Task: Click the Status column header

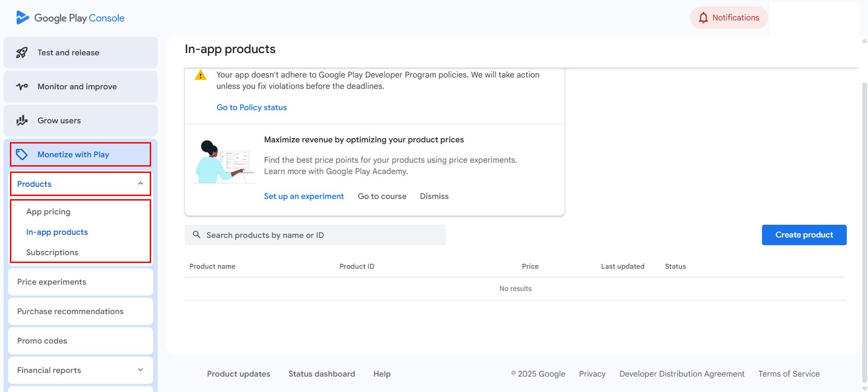Action: point(675,266)
